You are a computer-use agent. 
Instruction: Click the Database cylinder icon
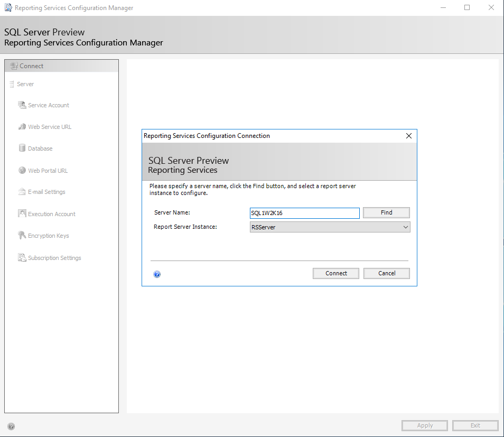(22, 148)
